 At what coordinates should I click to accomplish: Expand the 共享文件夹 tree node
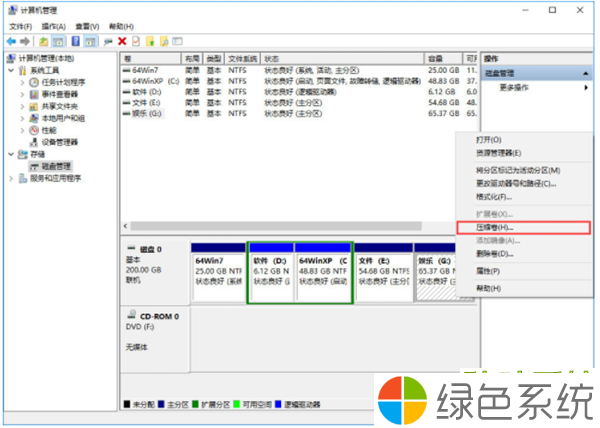[x=22, y=106]
